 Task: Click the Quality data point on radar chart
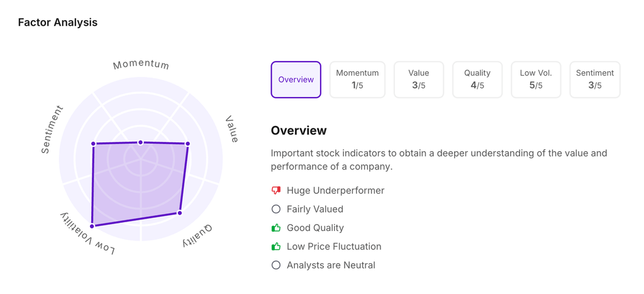tap(180, 213)
